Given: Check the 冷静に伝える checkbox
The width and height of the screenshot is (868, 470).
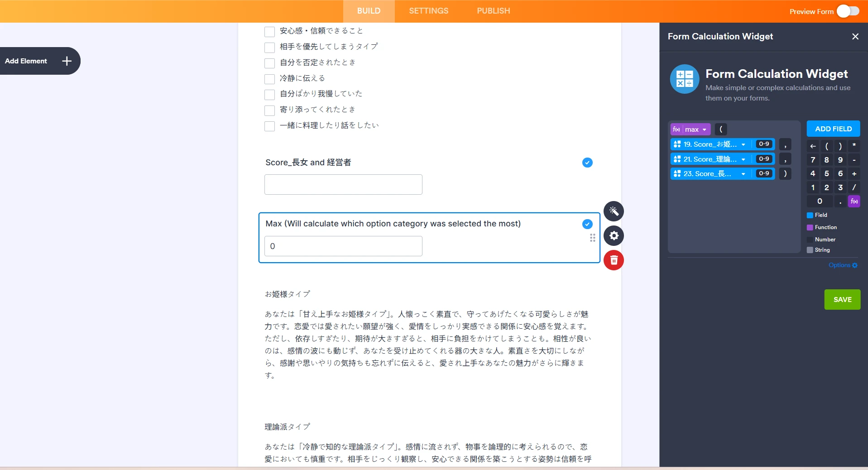Looking at the screenshot, I should (269, 79).
